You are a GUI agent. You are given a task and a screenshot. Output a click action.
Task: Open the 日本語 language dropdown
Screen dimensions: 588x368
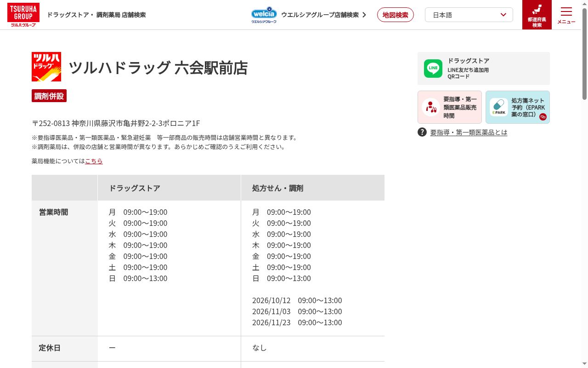click(x=469, y=15)
